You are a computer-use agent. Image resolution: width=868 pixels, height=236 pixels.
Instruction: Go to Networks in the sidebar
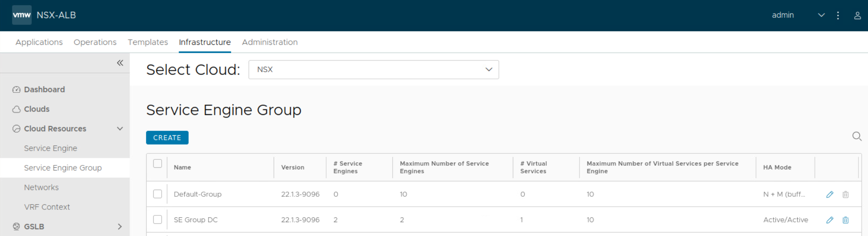pos(41,187)
